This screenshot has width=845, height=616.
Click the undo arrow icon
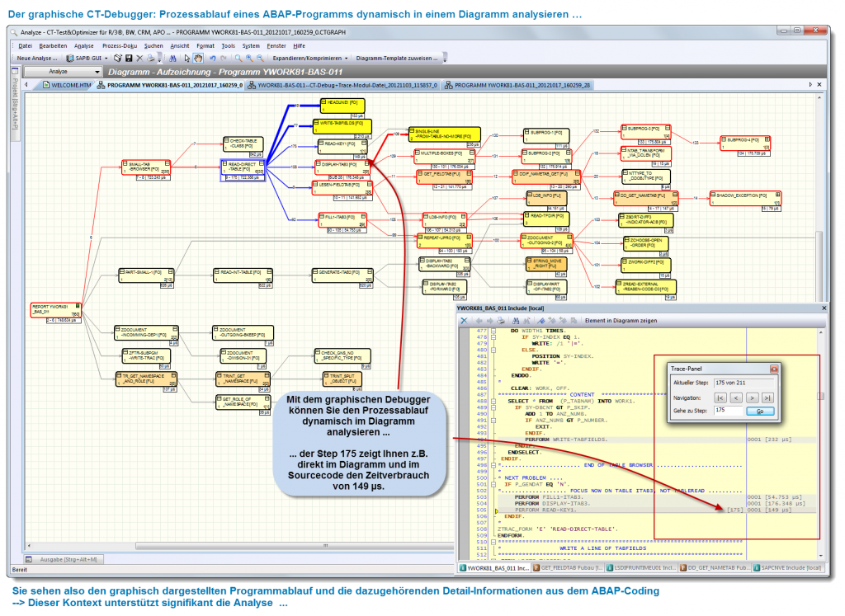pyautogui.click(x=212, y=59)
